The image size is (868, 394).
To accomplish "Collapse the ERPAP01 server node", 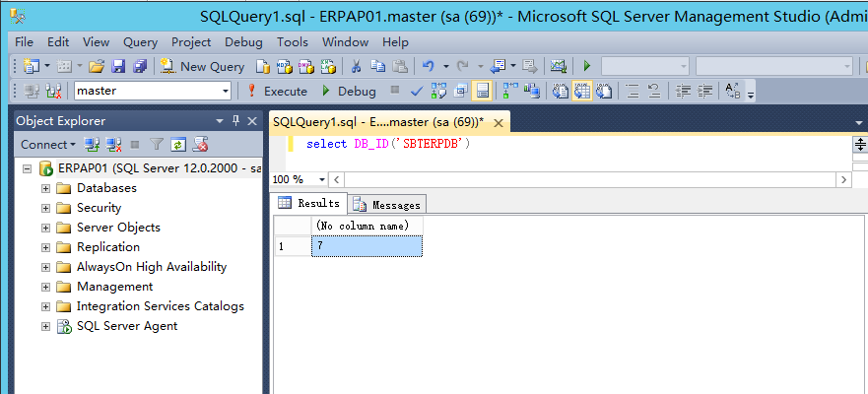I will pyautogui.click(x=27, y=168).
